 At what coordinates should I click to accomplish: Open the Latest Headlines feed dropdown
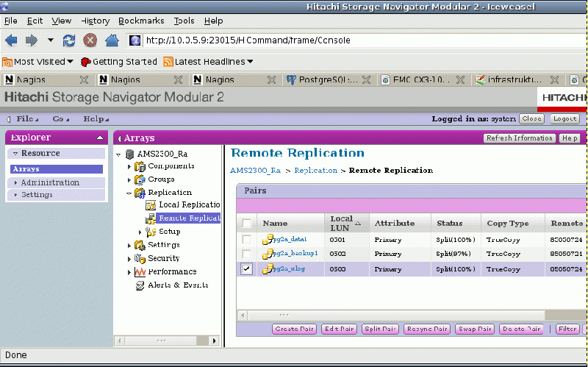(x=208, y=62)
